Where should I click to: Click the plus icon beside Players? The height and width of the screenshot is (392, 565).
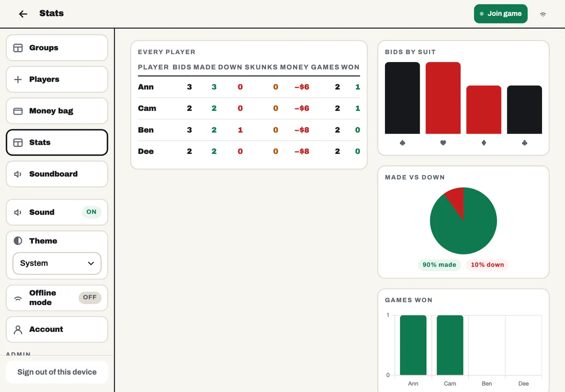point(18,80)
